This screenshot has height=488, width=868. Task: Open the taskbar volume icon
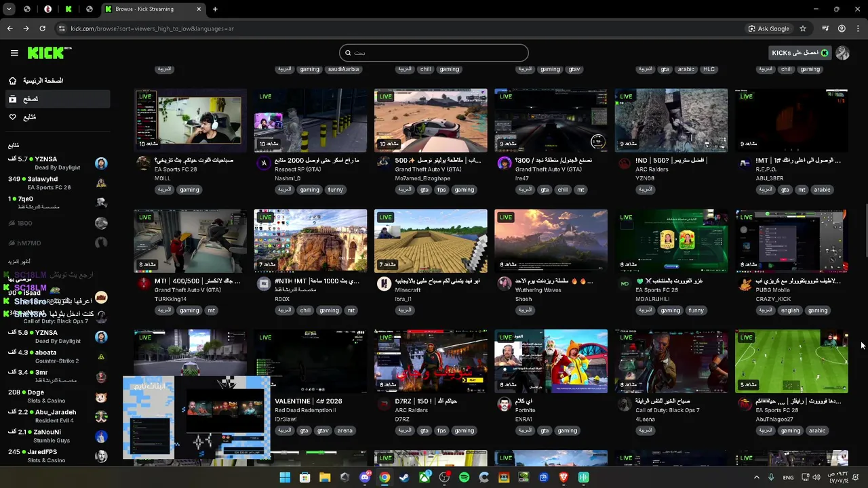[x=817, y=477]
